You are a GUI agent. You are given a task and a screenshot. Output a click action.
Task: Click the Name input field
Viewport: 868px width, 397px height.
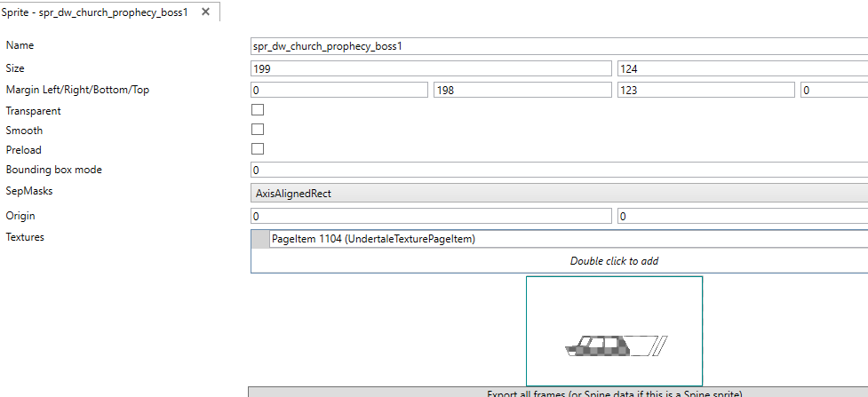[x=559, y=46]
